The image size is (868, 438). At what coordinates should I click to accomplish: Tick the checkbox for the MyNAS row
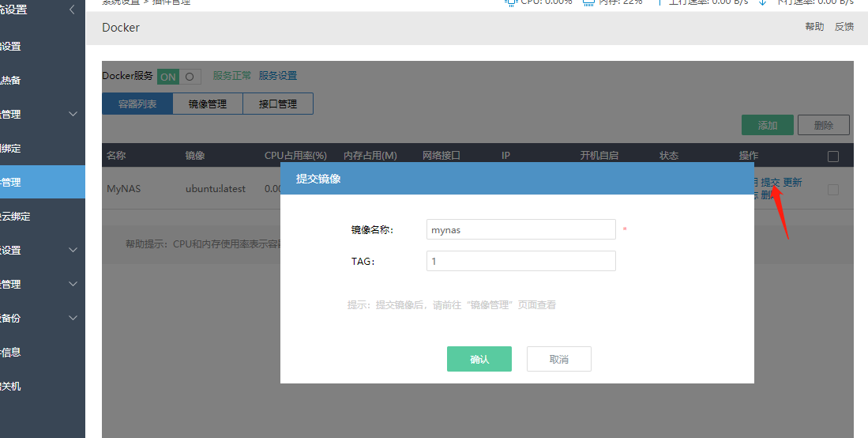click(832, 190)
